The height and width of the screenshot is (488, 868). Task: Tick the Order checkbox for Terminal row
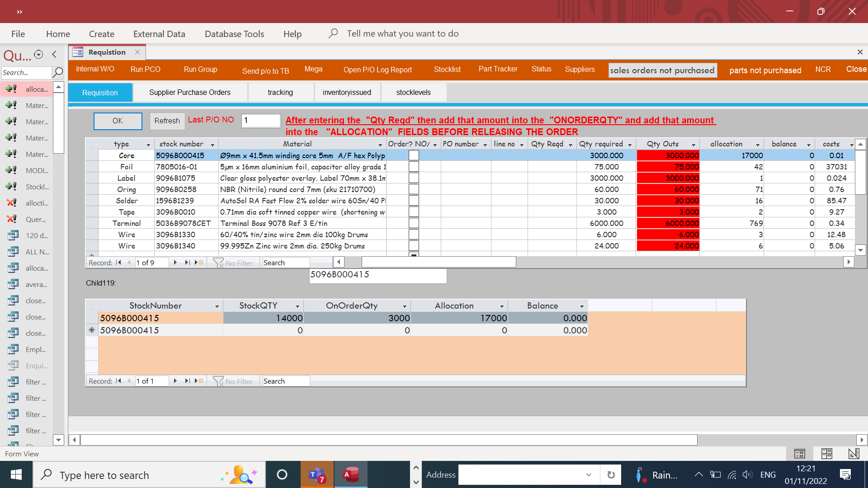[414, 223]
